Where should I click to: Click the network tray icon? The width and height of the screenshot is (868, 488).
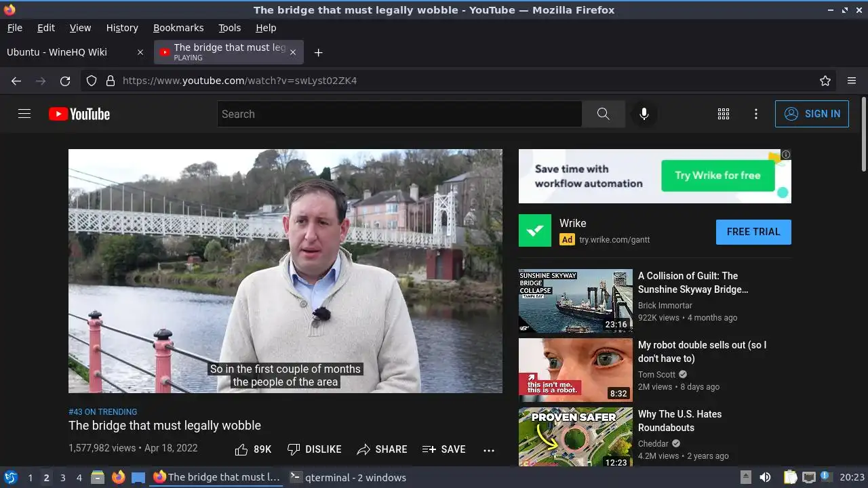[x=808, y=477]
